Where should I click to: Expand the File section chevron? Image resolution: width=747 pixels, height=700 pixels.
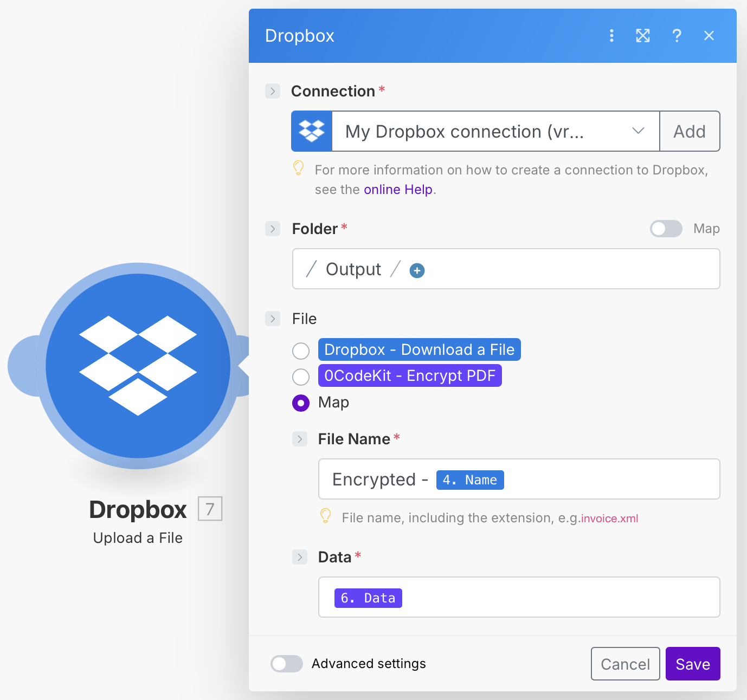tap(273, 319)
